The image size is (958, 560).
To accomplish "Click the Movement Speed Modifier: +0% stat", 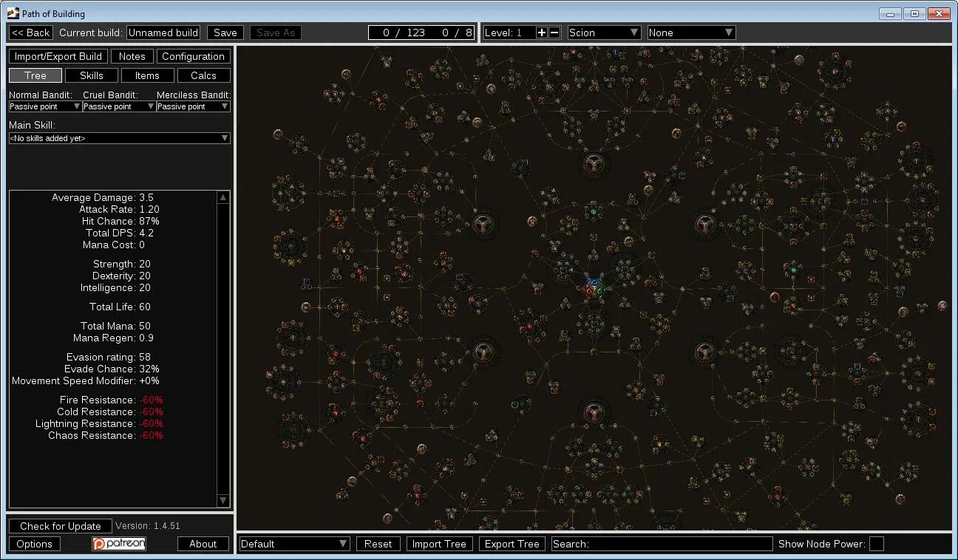I will [86, 380].
